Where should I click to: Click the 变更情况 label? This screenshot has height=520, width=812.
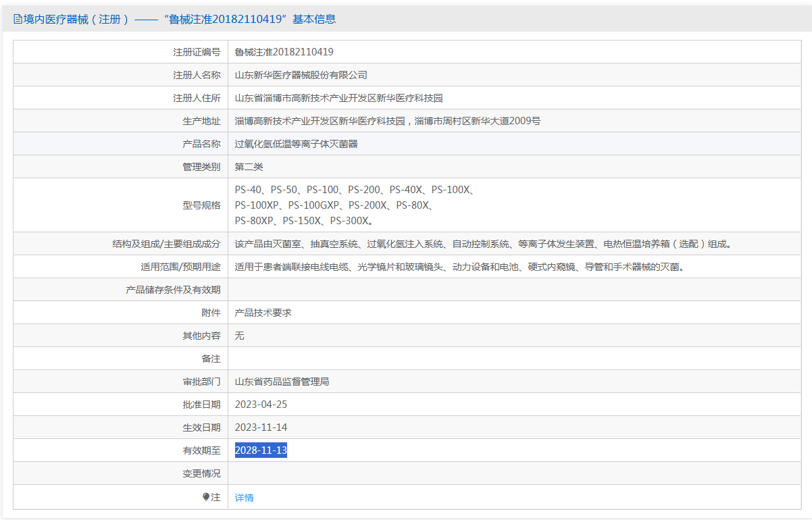[x=201, y=473]
